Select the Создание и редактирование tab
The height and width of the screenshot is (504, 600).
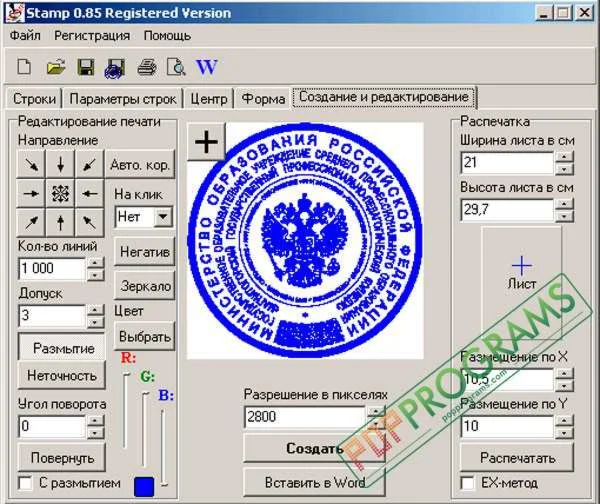point(384,97)
